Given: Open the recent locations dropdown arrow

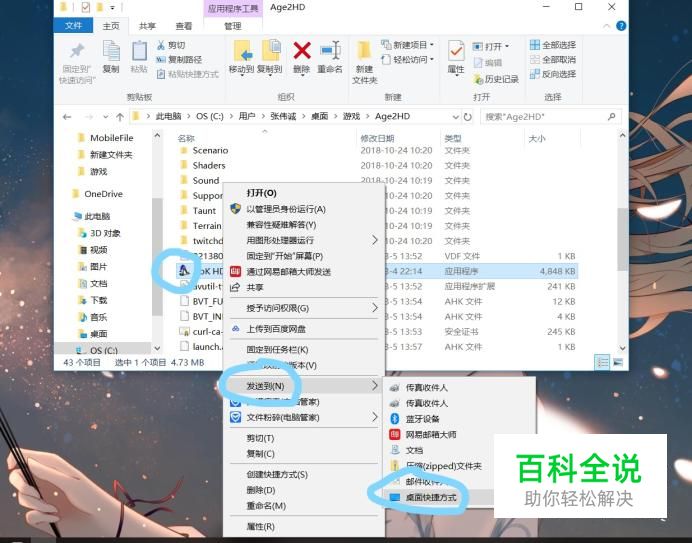Looking at the screenshot, I should [105, 117].
